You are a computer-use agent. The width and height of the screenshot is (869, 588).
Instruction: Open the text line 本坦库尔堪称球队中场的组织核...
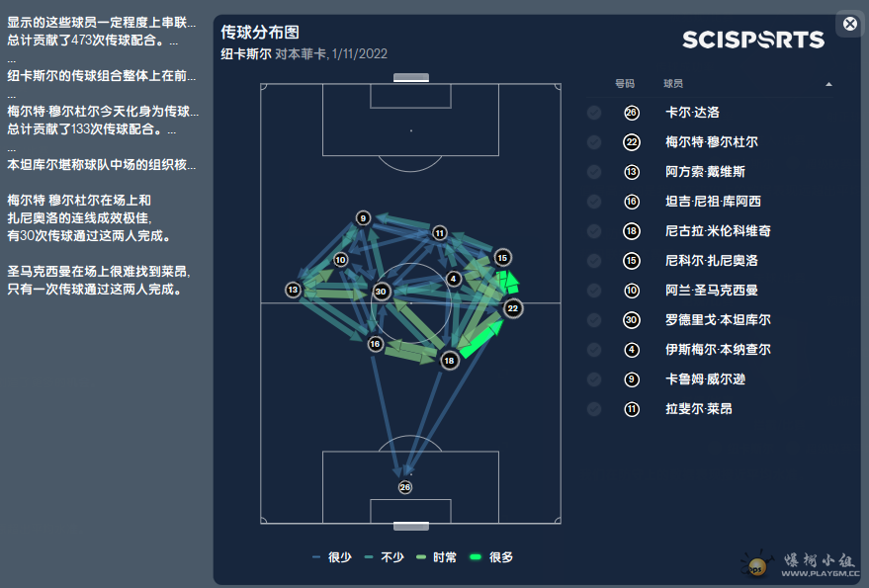click(102, 165)
